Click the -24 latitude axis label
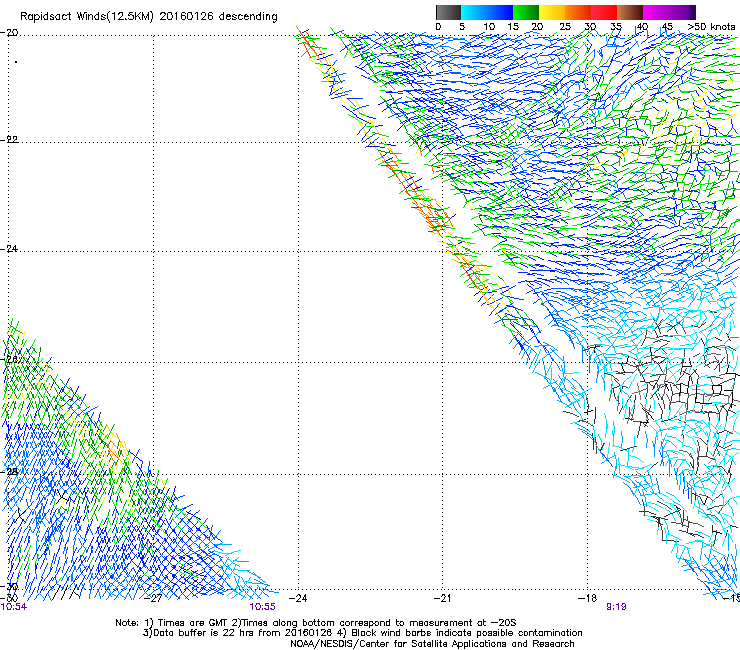The image size is (740, 650). tap(9, 248)
